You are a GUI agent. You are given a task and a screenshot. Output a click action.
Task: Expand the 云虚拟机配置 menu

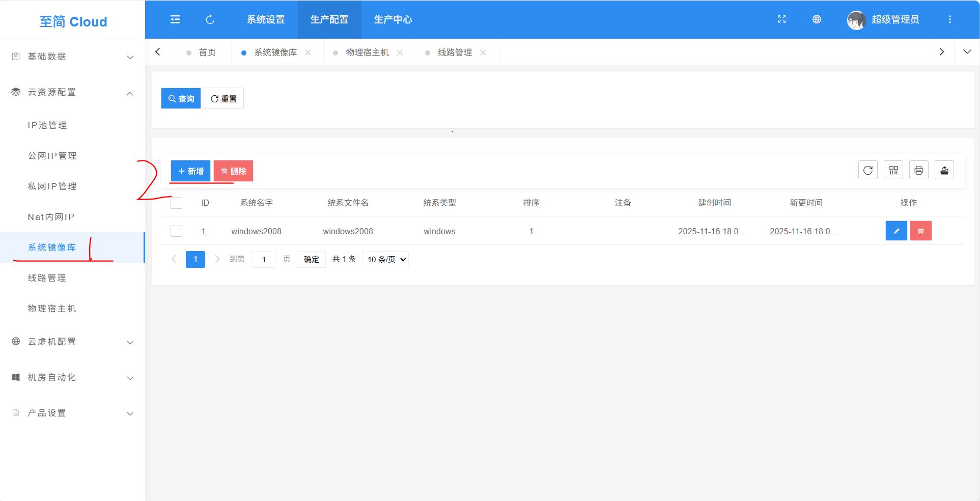click(130, 342)
